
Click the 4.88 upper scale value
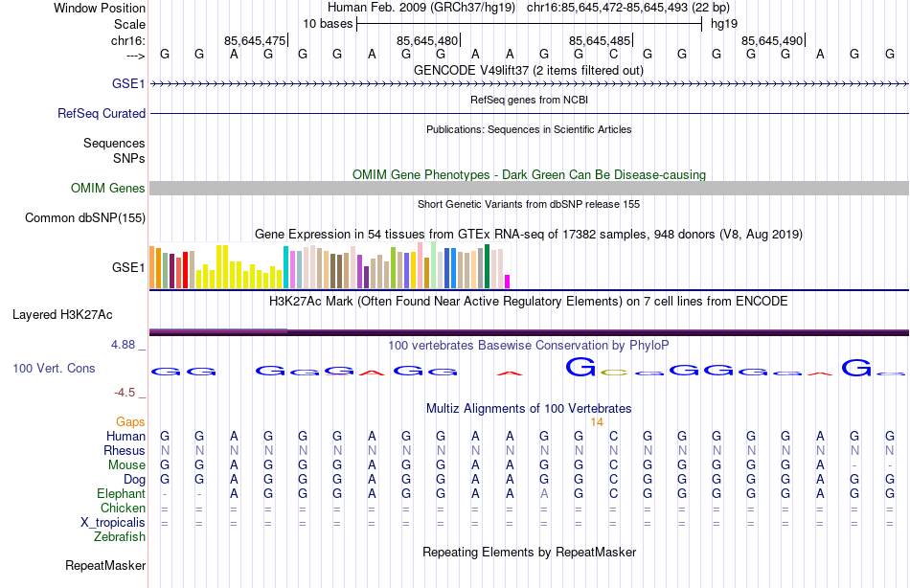coord(123,345)
